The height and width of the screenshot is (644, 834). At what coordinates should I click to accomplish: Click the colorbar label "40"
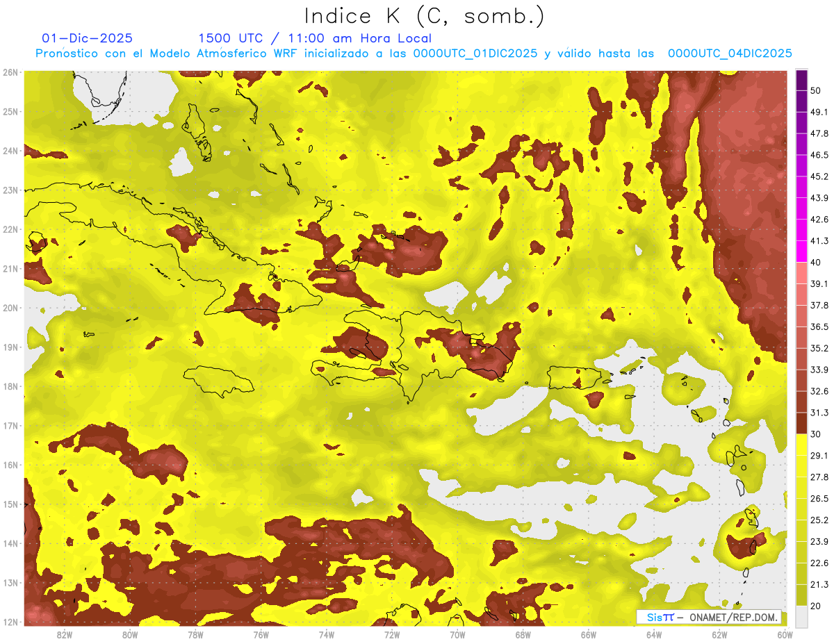click(816, 263)
